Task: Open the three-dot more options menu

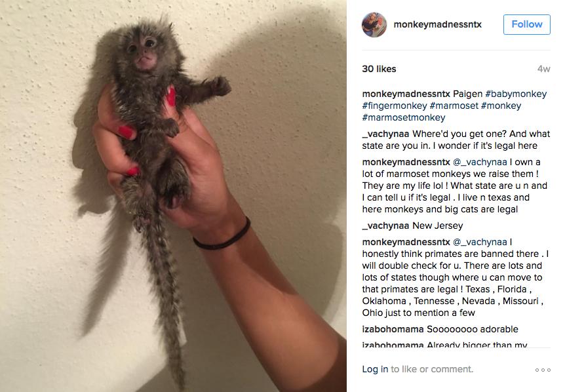Action: pos(543,370)
